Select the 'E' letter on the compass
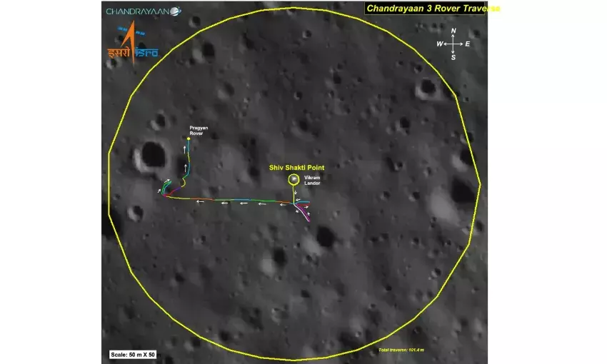607x364 pixels. click(467, 44)
